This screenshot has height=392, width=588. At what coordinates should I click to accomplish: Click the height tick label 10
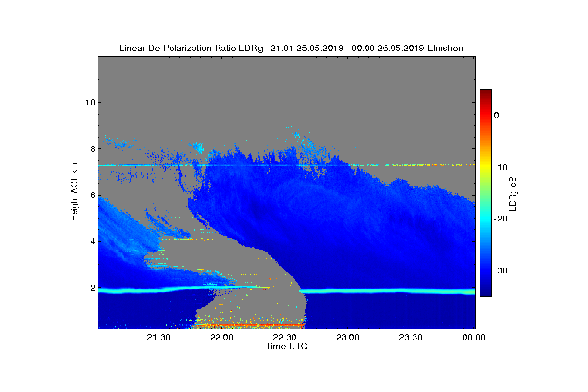point(89,102)
